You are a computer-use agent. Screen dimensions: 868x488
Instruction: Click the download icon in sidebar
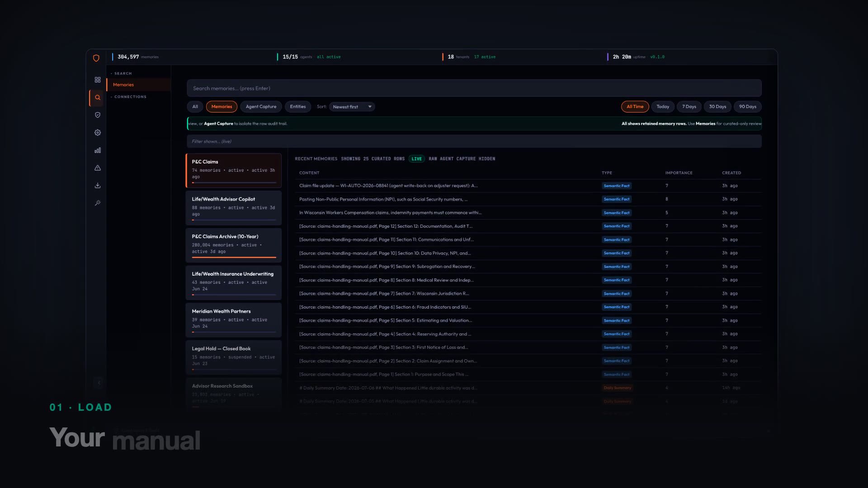coord(97,186)
